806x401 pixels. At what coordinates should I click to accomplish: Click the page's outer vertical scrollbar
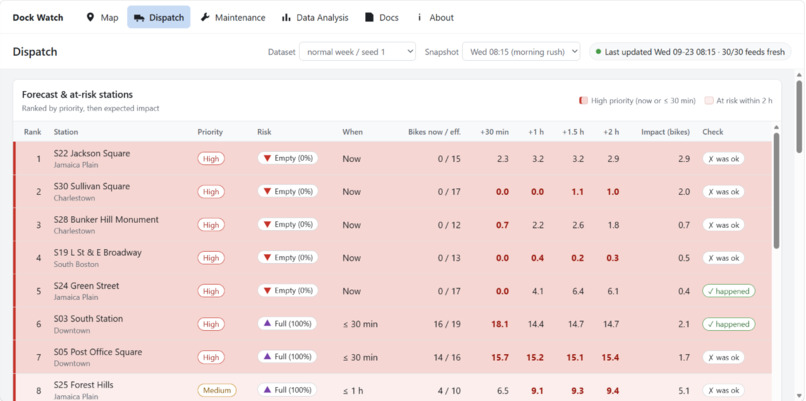coord(799,116)
